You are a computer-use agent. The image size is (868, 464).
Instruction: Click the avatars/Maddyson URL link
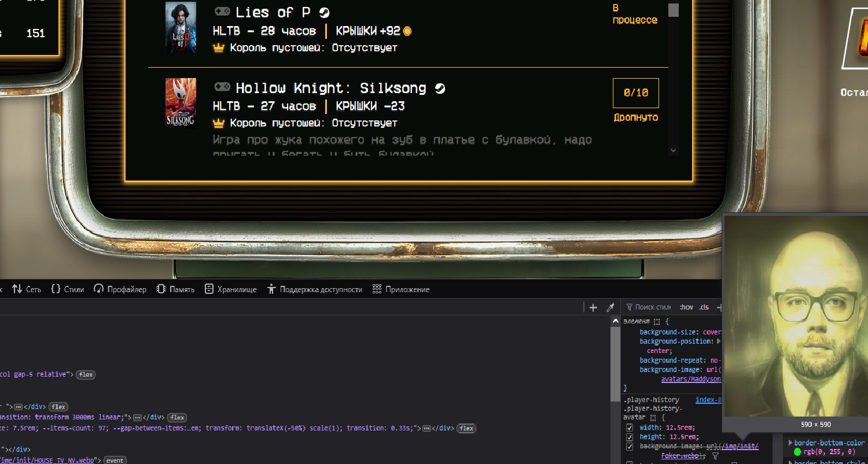click(691, 379)
